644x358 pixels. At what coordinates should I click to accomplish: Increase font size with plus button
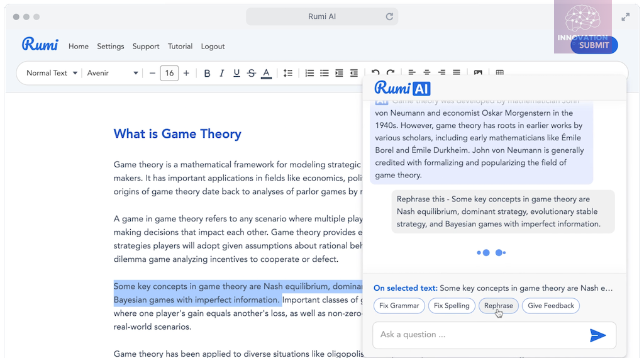click(186, 73)
